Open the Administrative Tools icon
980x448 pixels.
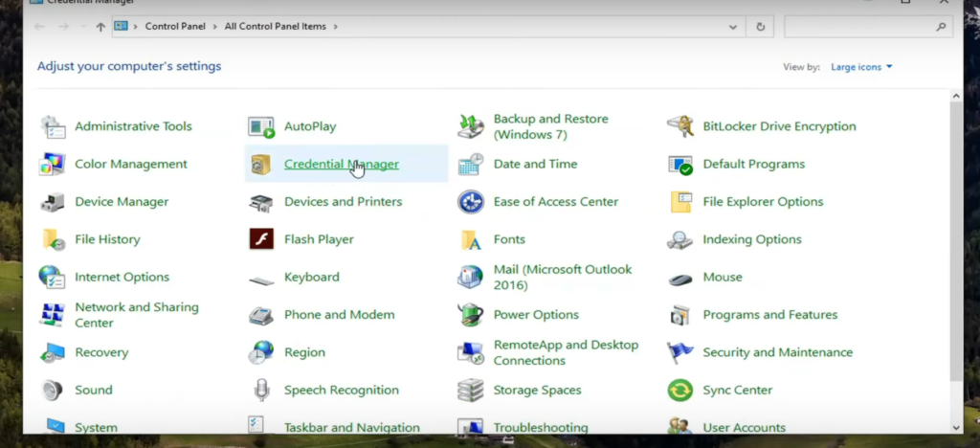tap(53, 127)
